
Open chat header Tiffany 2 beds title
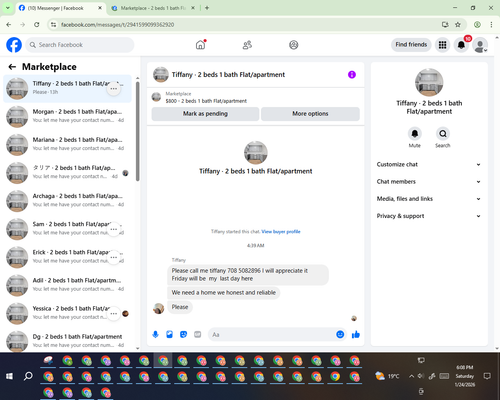pyautogui.click(x=228, y=75)
